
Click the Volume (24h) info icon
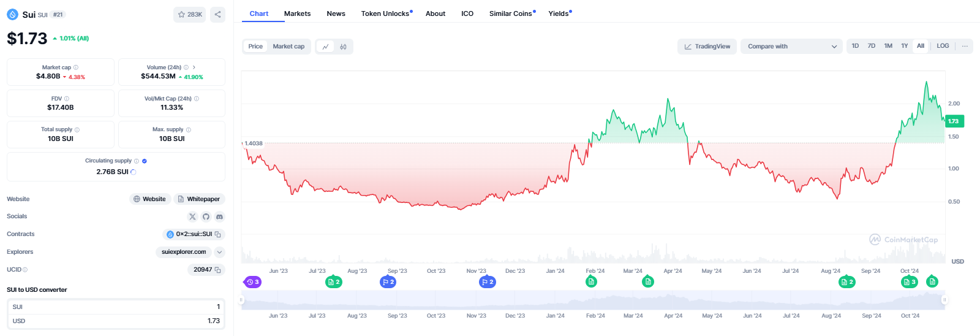(x=186, y=67)
